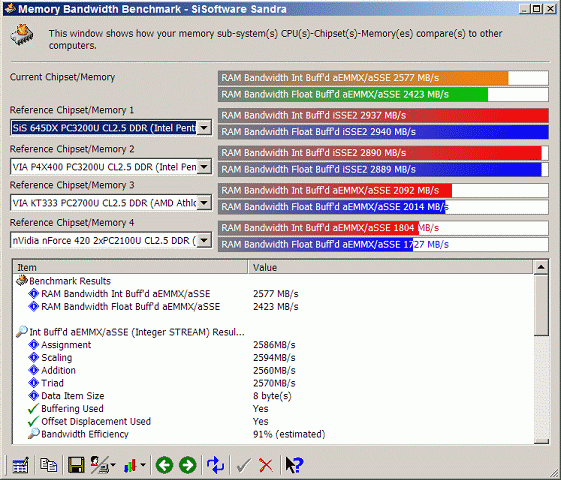Screen dimensions: 561x480
Task: Click the 2586MB/s Assignment value
Action: pyautogui.click(x=274, y=345)
